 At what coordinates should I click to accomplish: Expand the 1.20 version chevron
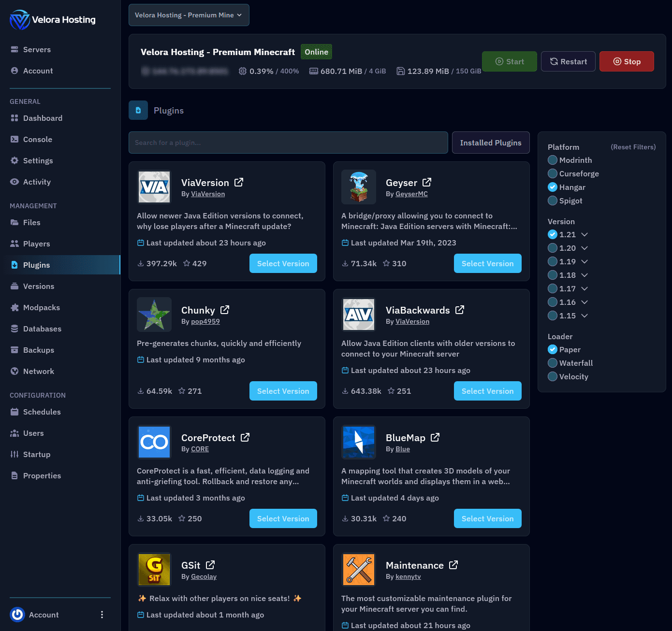pyautogui.click(x=584, y=248)
